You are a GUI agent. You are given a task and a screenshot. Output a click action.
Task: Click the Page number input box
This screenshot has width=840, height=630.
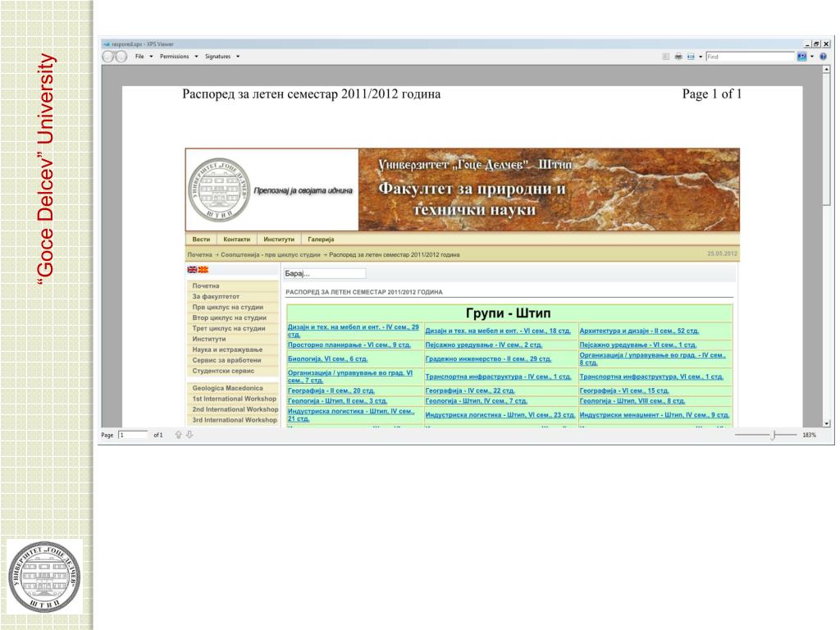[133, 435]
